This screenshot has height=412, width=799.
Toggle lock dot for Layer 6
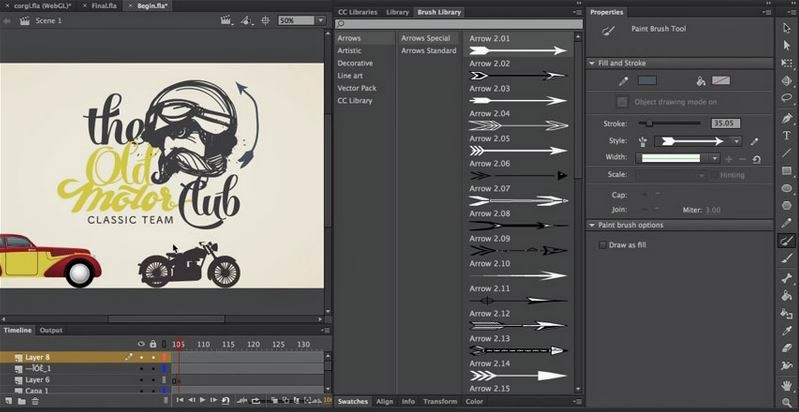[x=153, y=380]
